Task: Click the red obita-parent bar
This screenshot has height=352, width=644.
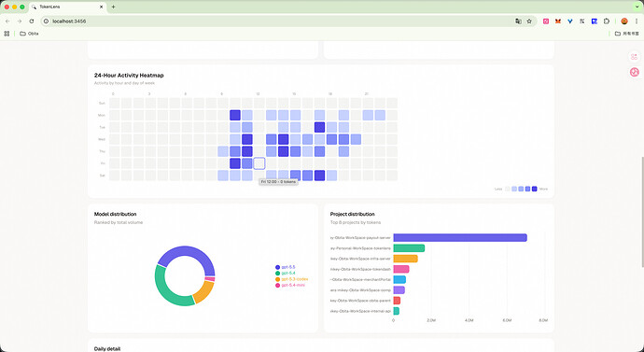Action: click(397, 301)
